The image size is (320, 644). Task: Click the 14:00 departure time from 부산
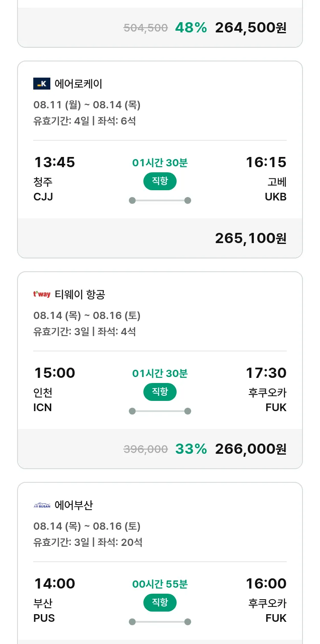point(54,584)
